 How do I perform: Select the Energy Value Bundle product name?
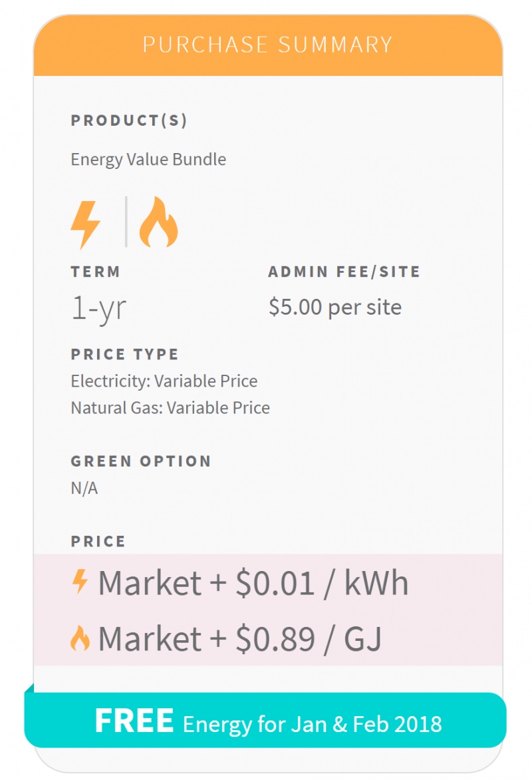(x=148, y=160)
